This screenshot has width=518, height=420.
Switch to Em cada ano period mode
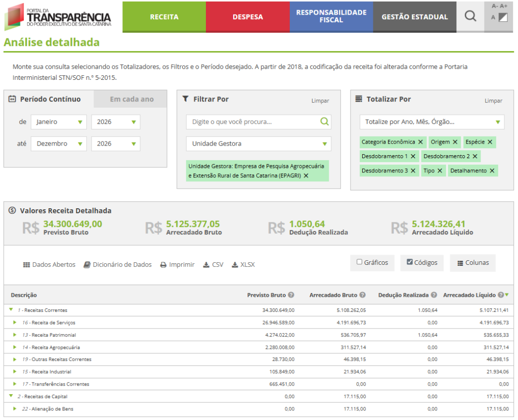pos(132,99)
